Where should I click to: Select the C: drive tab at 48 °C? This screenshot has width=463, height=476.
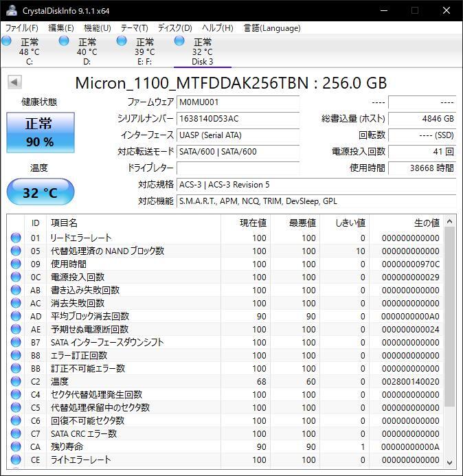pos(29,52)
